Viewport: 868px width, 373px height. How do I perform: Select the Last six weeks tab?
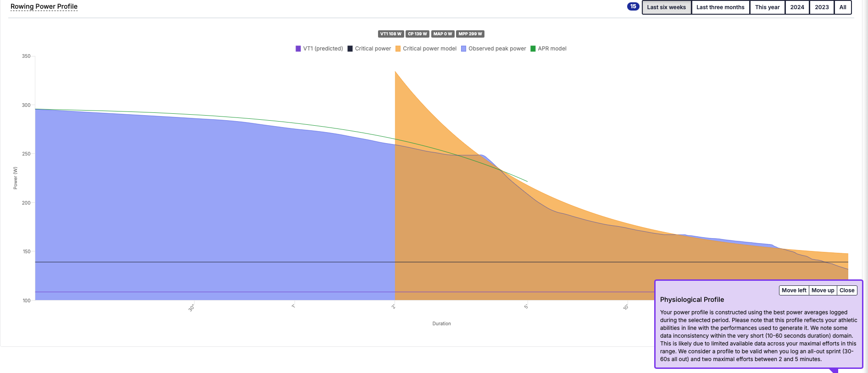(x=666, y=7)
